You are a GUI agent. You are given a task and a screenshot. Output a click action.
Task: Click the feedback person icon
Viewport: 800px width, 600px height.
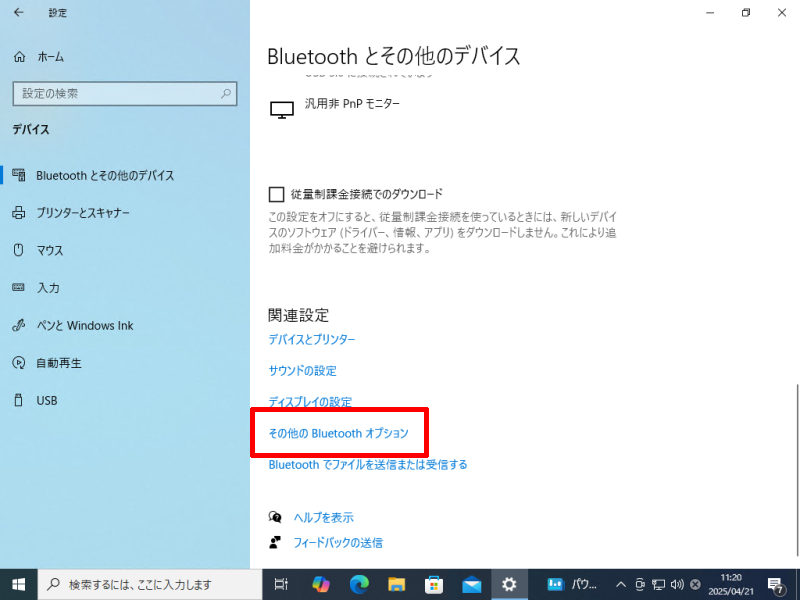pyautogui.click(x=275, y=542)
